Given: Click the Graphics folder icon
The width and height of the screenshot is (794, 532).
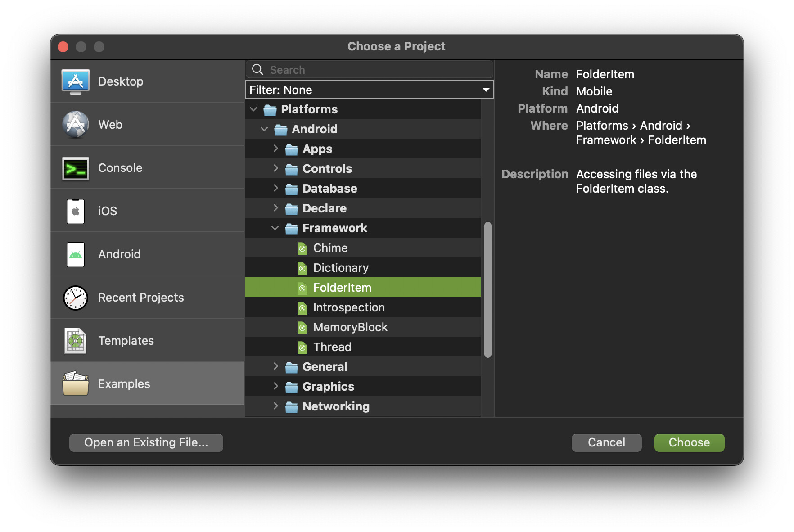Looking at the screenshot, I should (292, 387).
